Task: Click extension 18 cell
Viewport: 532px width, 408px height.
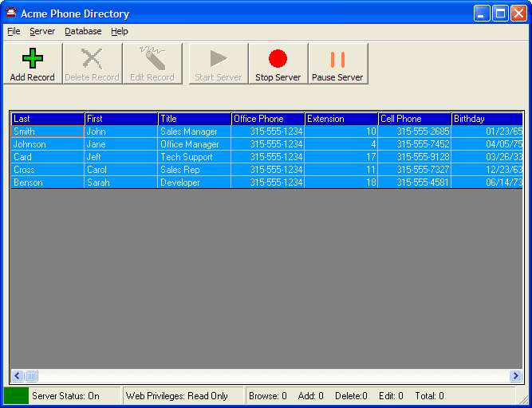Action: [x=341, y=182]
